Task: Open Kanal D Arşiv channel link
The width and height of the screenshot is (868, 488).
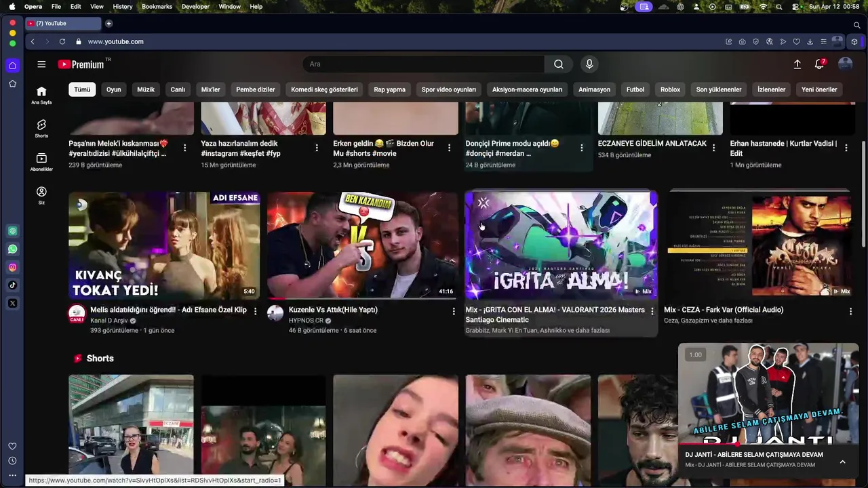Action: coord(108,321)
